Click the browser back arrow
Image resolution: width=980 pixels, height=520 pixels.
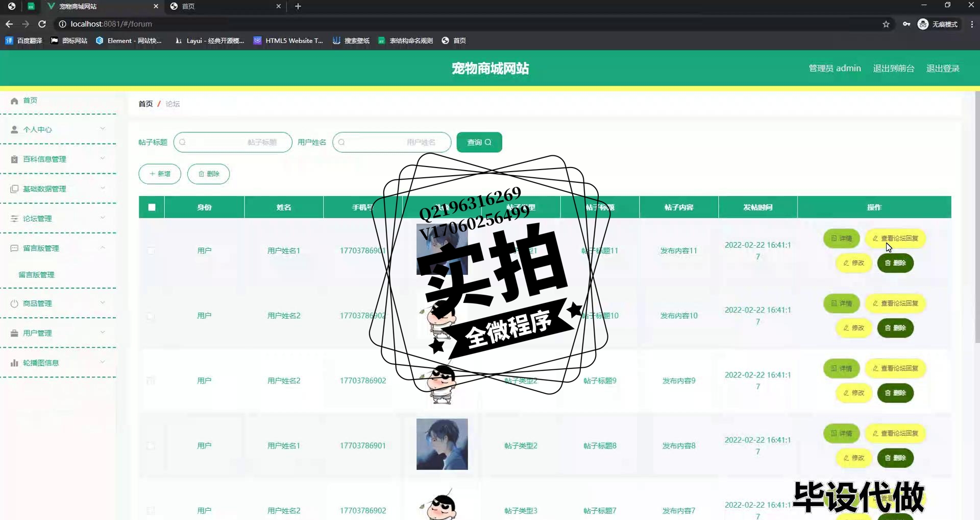(x=9, y=24)
